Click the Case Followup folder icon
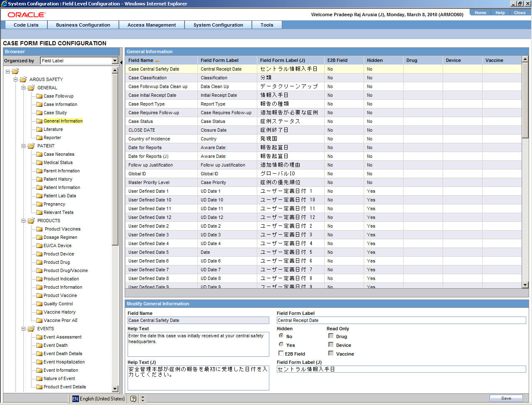Image resolution: width=532 pixels, height=405 pixels. click(39, 96)
